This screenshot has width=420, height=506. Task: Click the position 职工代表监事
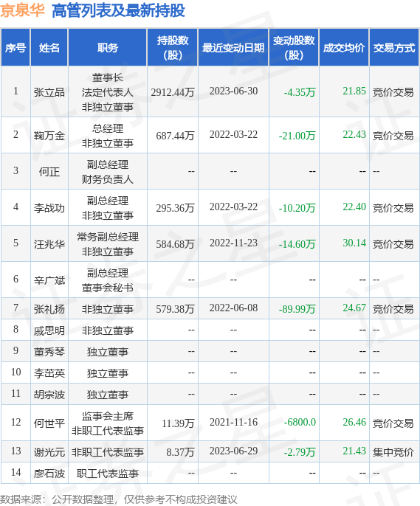[108, 474]
